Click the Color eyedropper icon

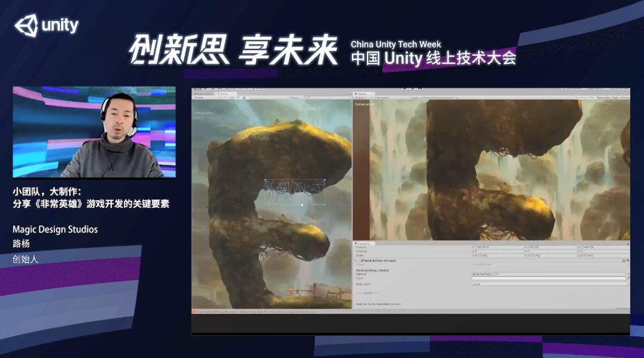coord(627,278)
